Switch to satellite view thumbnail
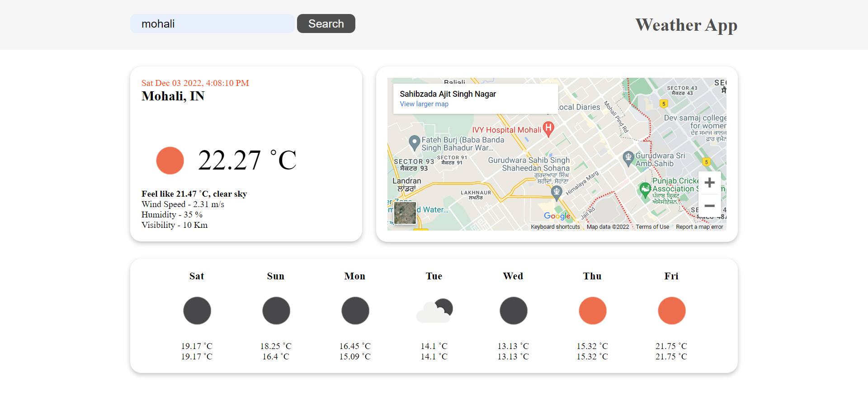Screen dimensions: 868x401 click(x=405, y=213)
